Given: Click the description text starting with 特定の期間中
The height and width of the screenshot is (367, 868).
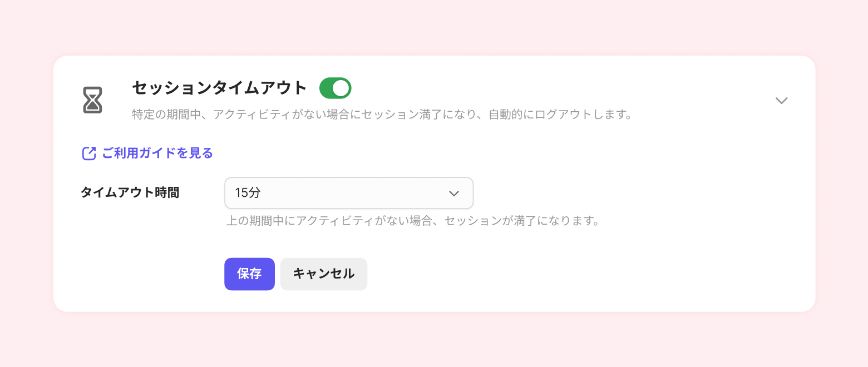Looking at the screenshot, I should click(x=382, y=116).
